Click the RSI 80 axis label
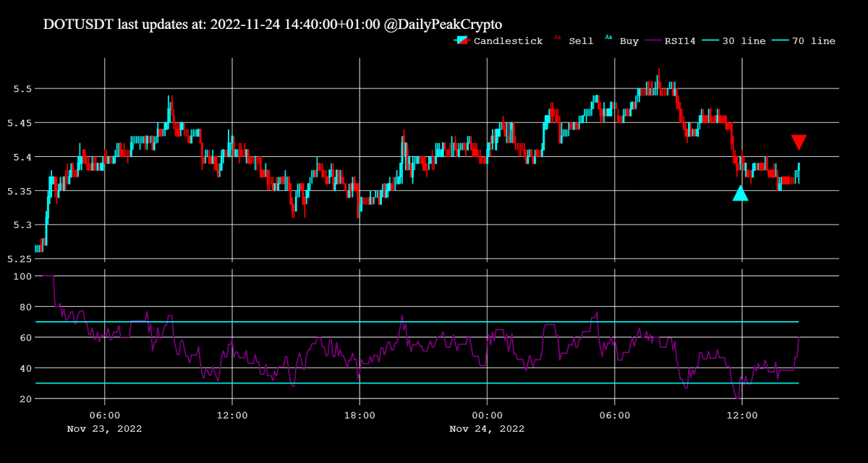 click(x=24, y=307)
